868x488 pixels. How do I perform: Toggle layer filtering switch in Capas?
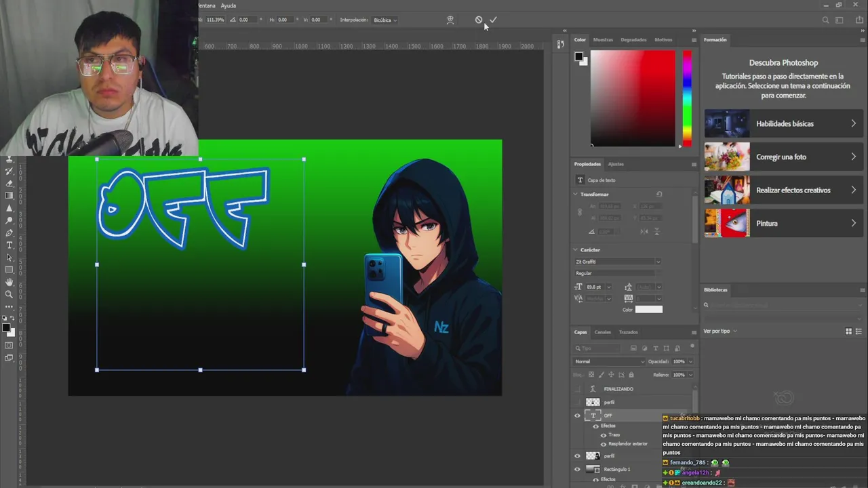(692, 346)
